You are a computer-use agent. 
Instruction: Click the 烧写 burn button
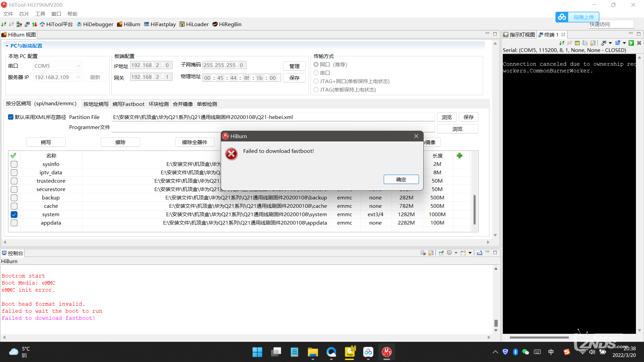pos(46,142)
